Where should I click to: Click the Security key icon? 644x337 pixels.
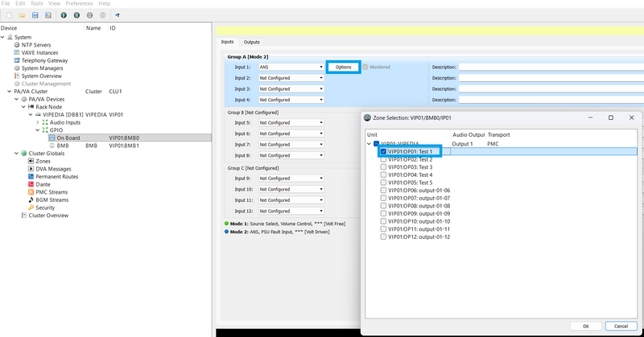pos(31,208)
